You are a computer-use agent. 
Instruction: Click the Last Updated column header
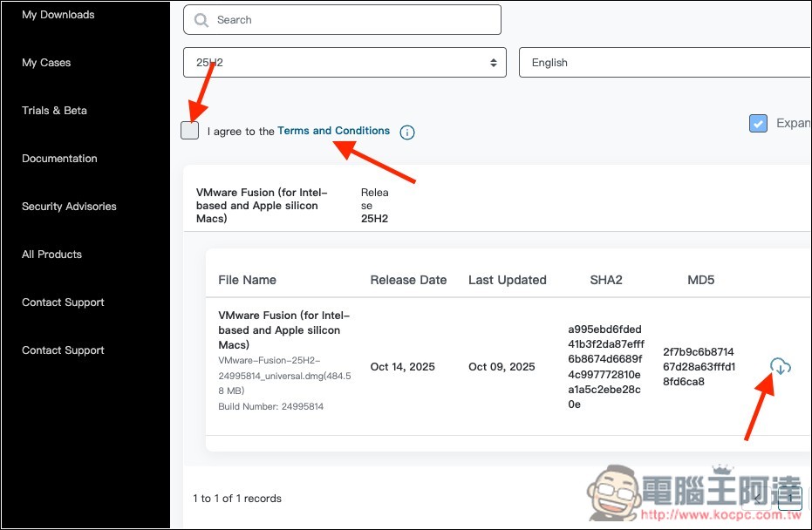(507, 280)
